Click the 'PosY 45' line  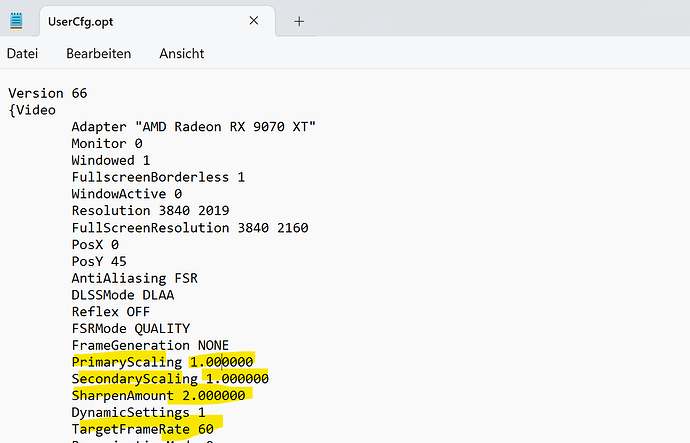point(99,261)
